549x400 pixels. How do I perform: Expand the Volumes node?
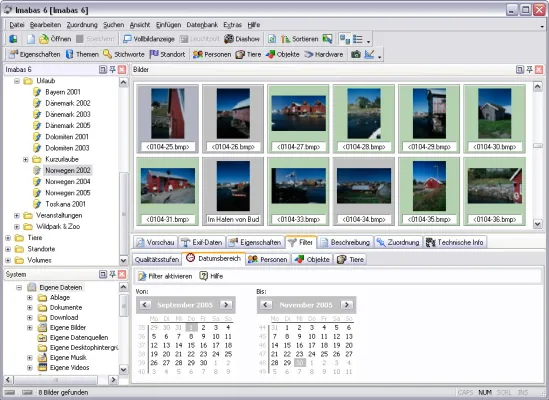coord(8,260)
